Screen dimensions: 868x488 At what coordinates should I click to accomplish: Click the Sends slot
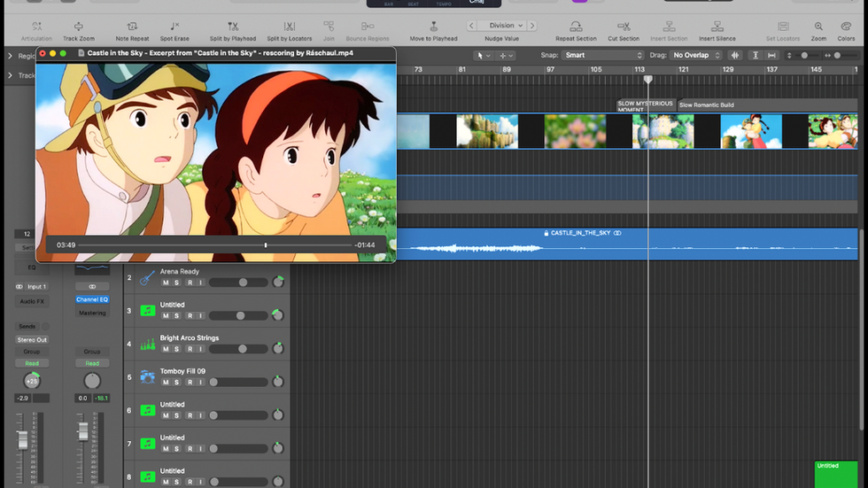pyautogui.click(x=27, y=327)
